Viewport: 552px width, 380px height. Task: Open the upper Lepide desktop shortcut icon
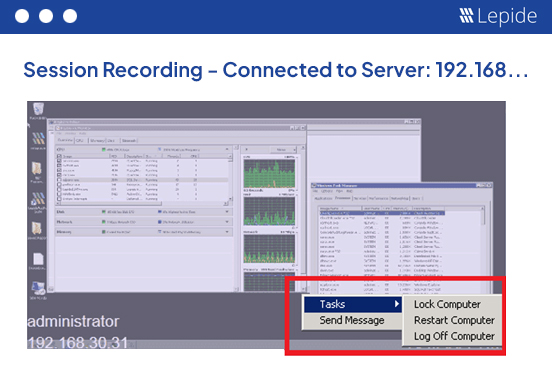coord(38,139)
